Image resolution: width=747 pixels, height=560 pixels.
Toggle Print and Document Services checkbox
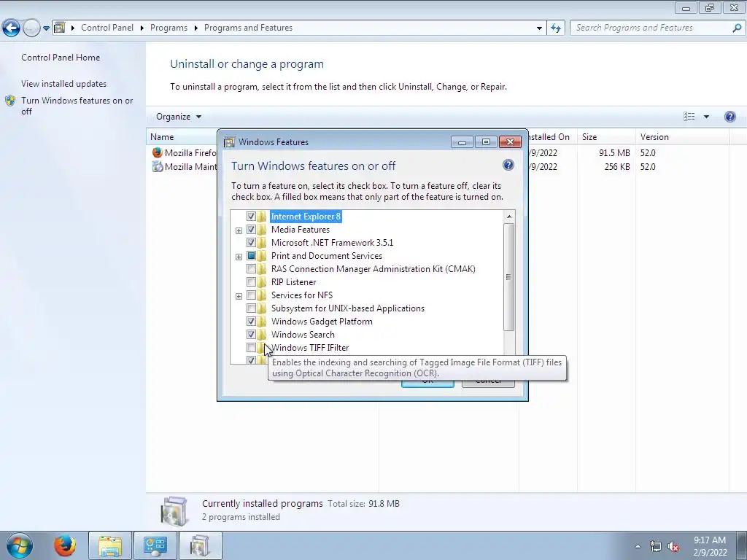tap(251, 256)
